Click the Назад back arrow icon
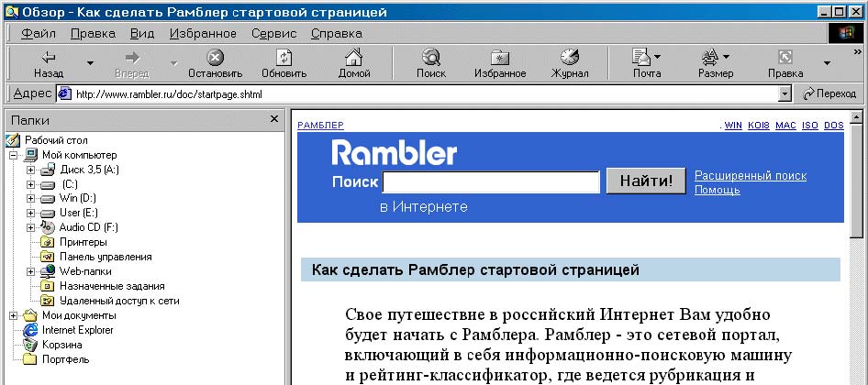 click(x=49, y=57)
